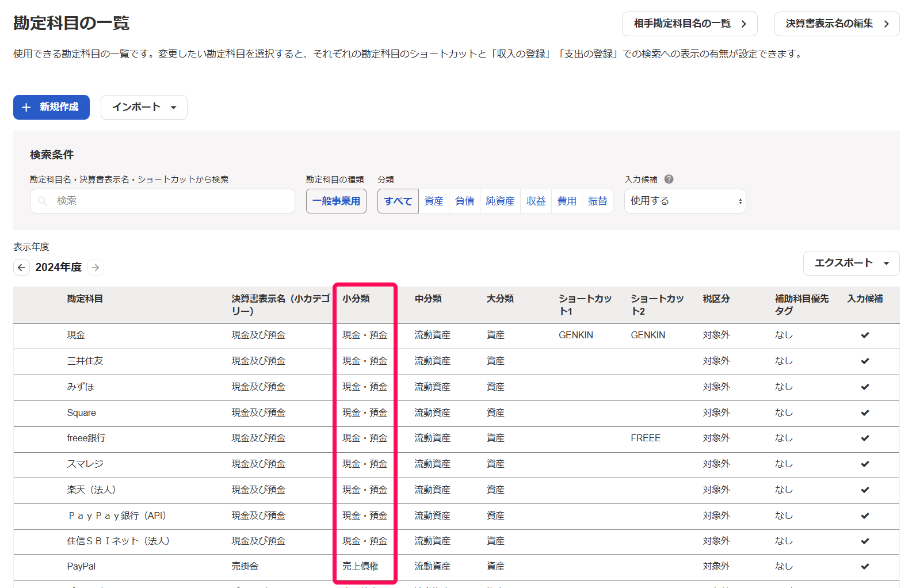Select the 現金 account row name
This screenshot has height=588, width=916.
click(x=76, y=335)
